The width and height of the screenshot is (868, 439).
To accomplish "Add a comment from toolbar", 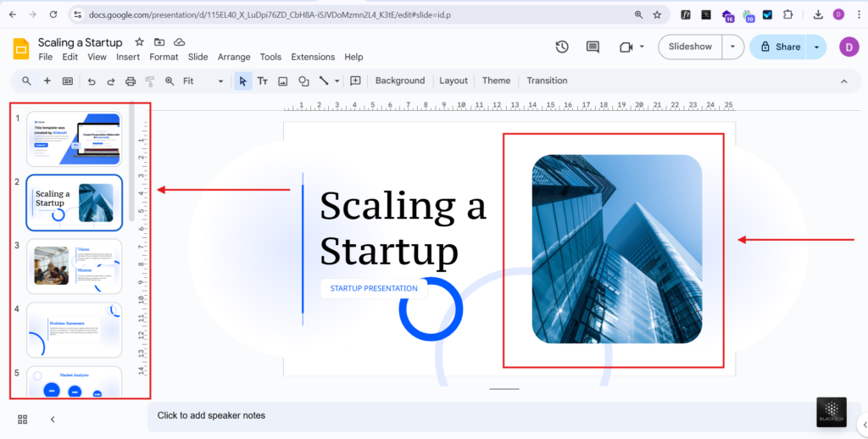I will pos(355,81).
